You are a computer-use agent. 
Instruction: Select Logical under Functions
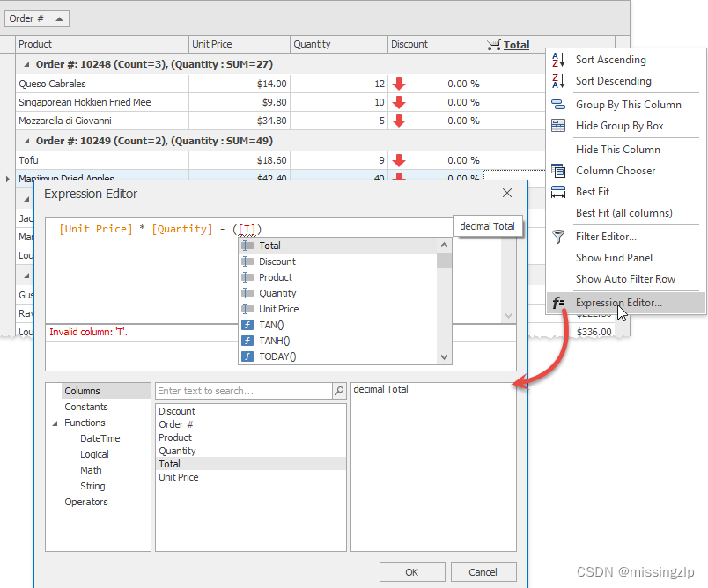pos(94,454)
